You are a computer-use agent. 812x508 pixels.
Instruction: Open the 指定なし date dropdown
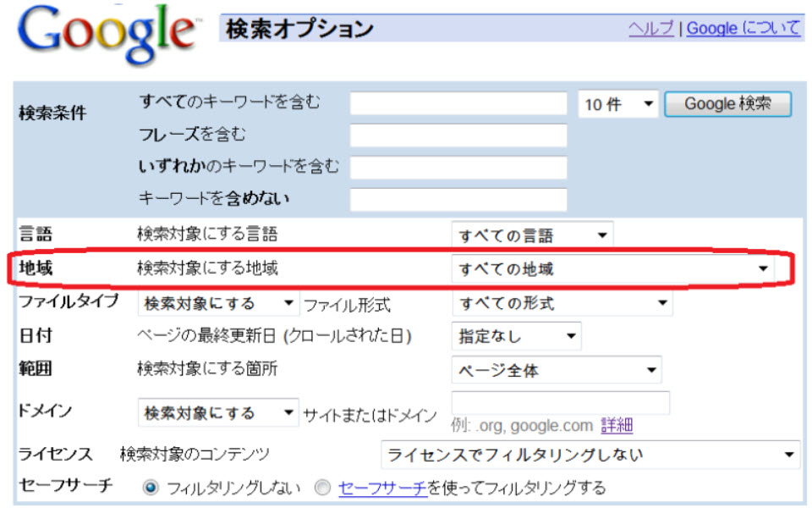tap(516, 336)
